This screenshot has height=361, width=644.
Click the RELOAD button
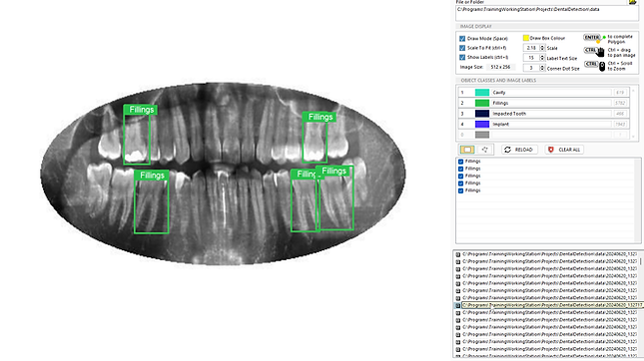click(x=519, y=150)
